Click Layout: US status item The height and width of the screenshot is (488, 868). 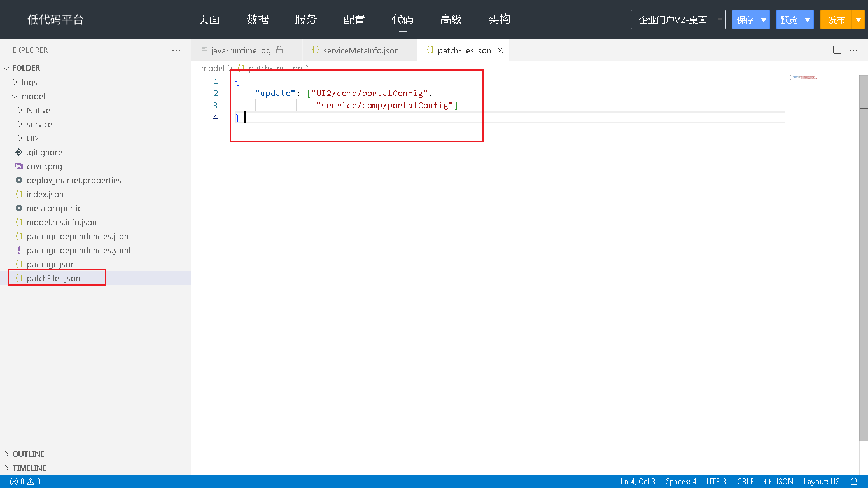[x=822, y=482]
